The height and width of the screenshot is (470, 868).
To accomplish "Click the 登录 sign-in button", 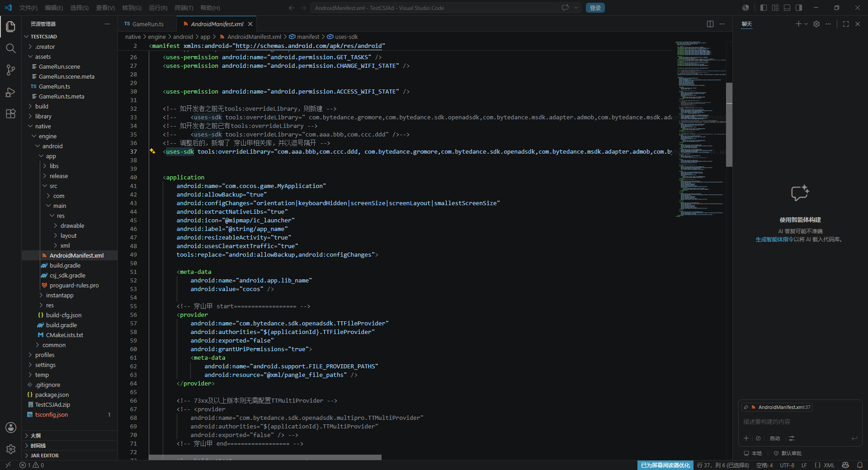I will (595, 8).
